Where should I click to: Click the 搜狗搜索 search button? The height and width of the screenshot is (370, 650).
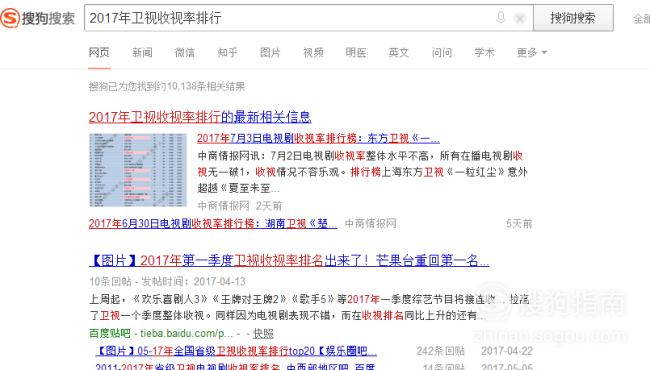tap(573, 18)
